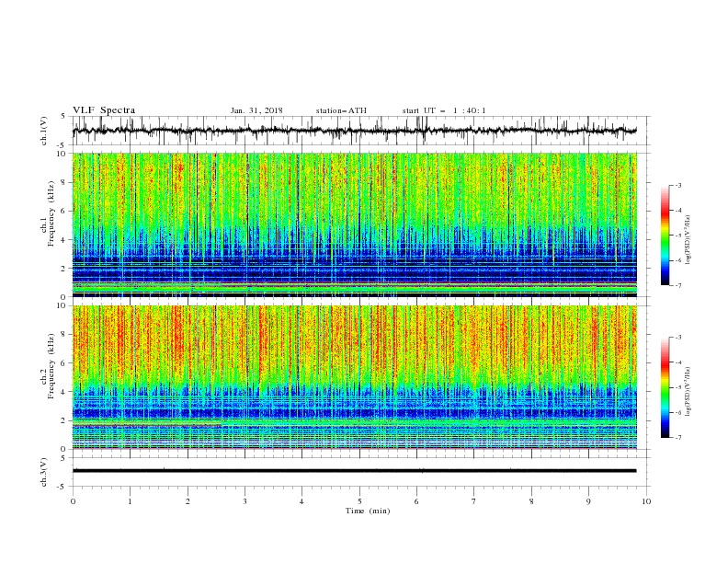Click the "-3" label on ch.2 color bar
Screen dimensions: 728x563
[677, 338]
